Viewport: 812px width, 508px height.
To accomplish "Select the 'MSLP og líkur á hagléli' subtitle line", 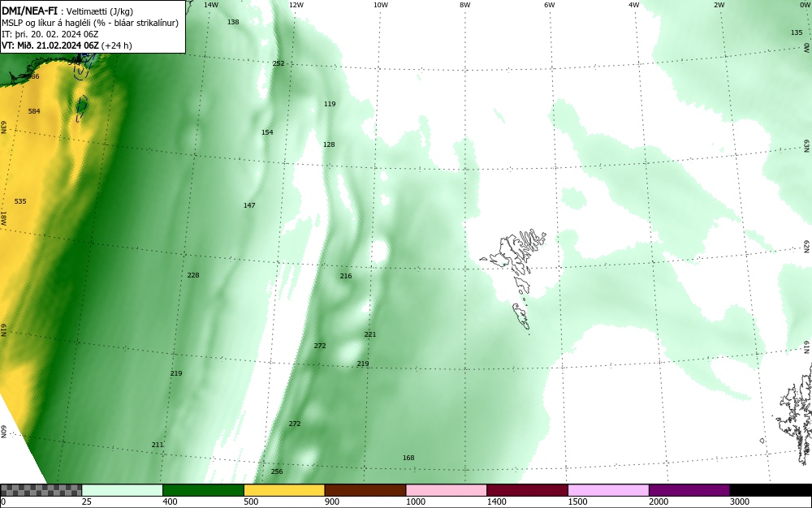I will click(x=90, y=23).
